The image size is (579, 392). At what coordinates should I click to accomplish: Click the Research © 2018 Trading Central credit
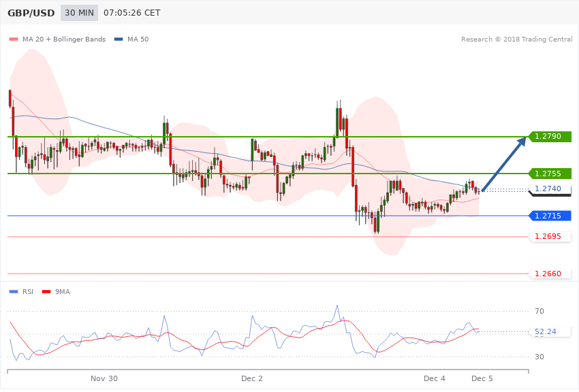click(x=516, y=39)
